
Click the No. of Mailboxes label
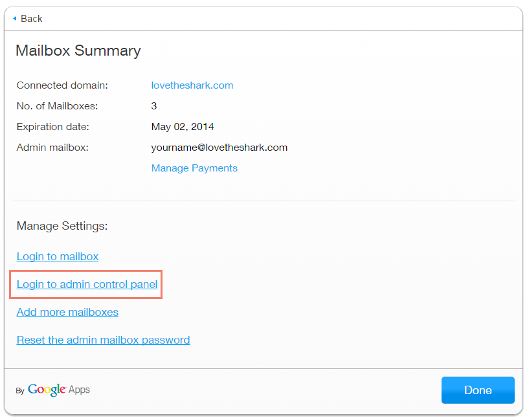(x=57, y=106)
